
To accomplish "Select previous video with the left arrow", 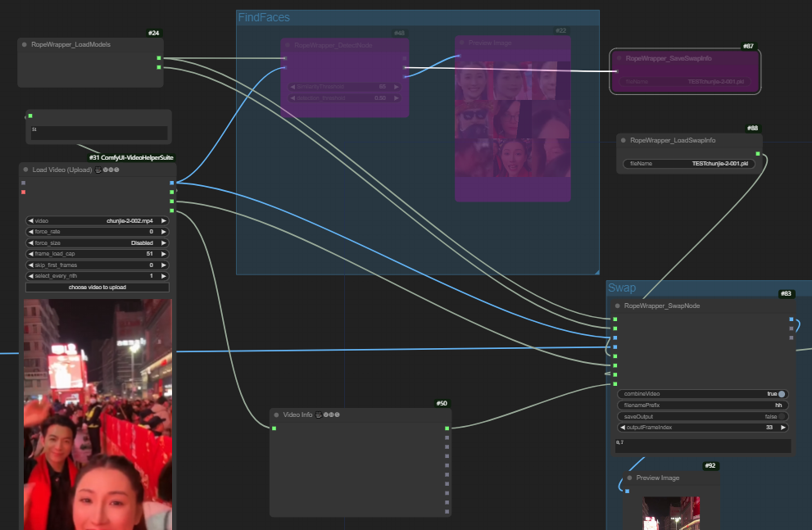I will coord(30,220).
